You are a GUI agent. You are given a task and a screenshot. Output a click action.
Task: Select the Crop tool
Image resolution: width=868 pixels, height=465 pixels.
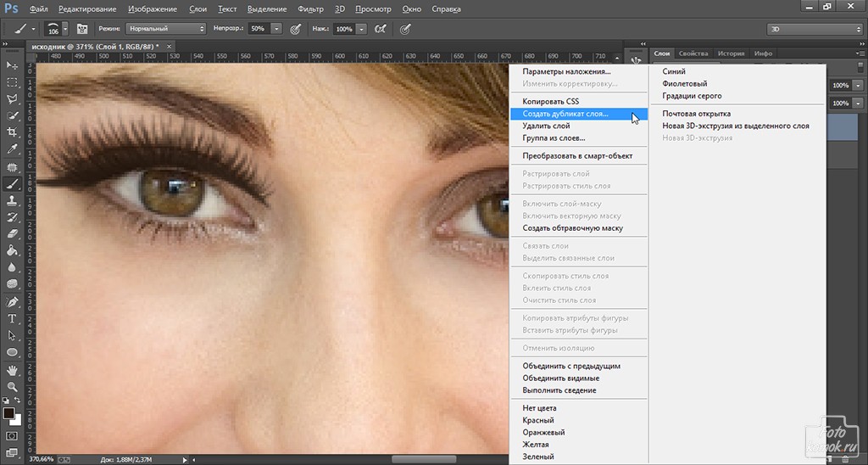(x=12, y=132)
